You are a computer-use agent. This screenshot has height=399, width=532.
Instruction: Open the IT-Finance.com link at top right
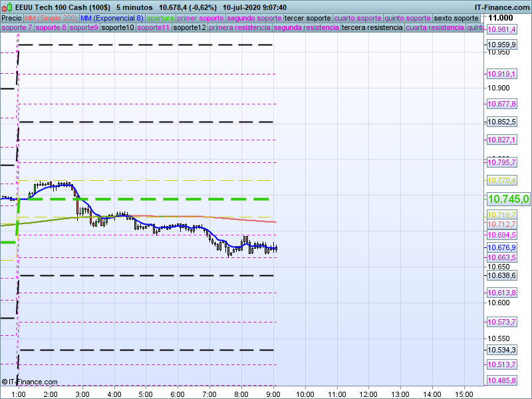click(x=501, y=7)
